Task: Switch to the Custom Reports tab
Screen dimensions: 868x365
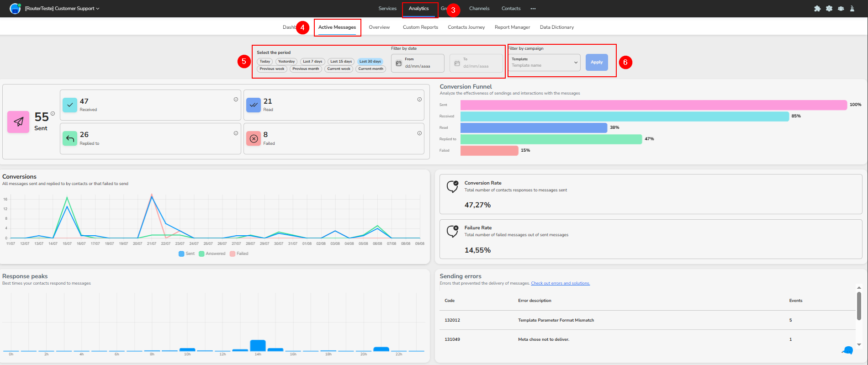Action: pyautogui.click(x=420, y=27)
